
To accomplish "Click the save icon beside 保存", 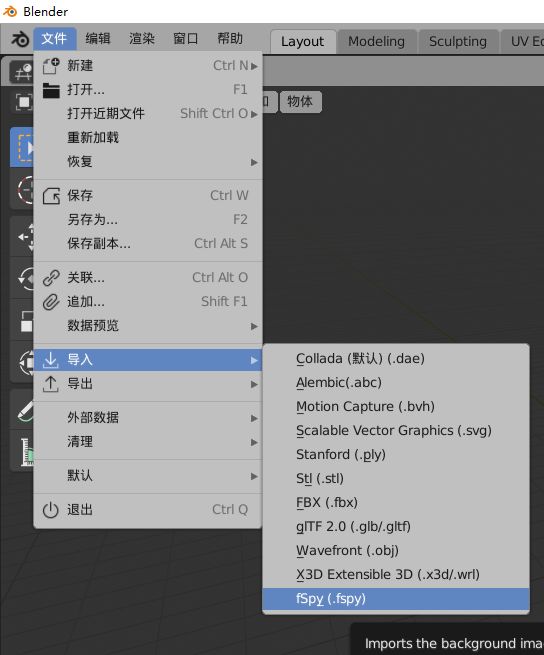I will pyautogui.click(x=51, y=195).
